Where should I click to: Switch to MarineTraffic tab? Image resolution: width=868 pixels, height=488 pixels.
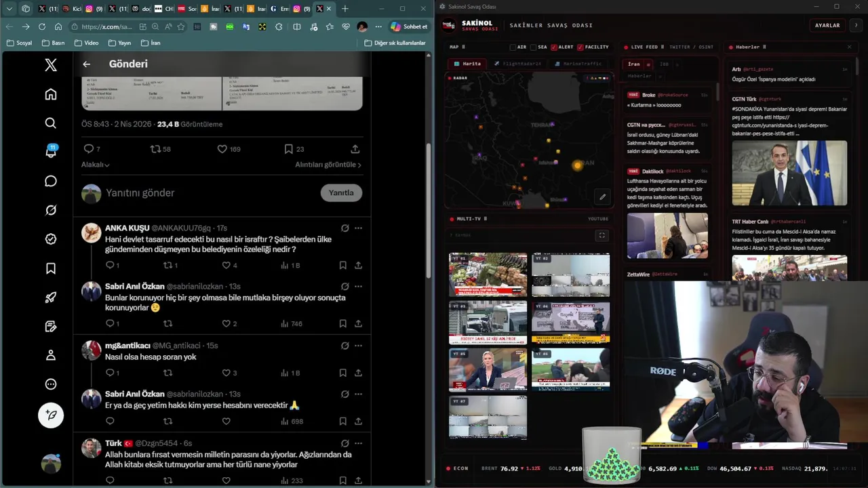[578, 64]
